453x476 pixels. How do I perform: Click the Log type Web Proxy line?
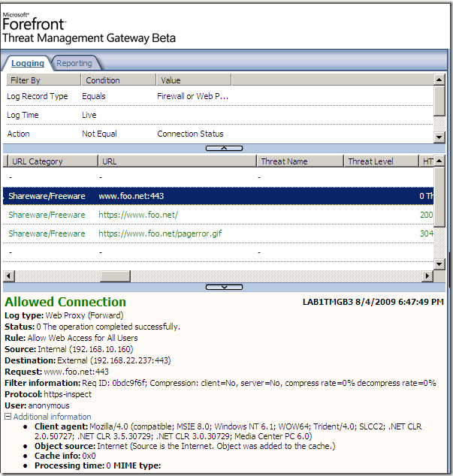pos(64,315)
